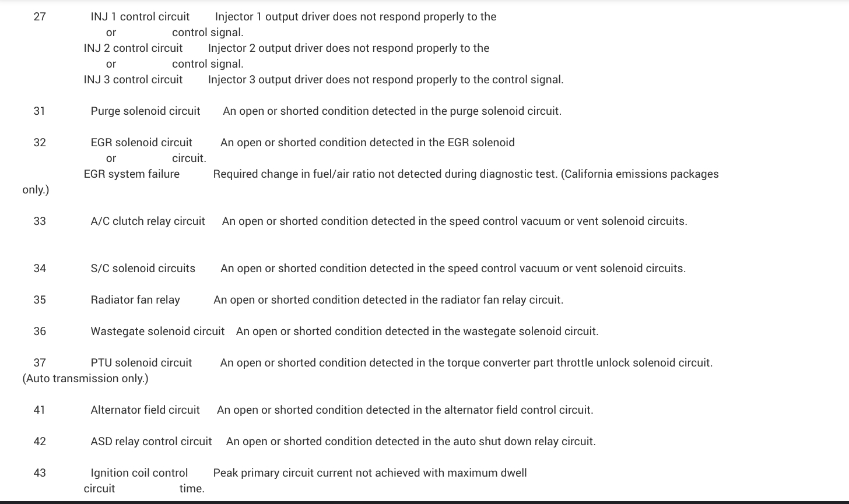Click the "EGR solenoid circuit" text
The height and width of the screenshot is (504, 849).
point(141,143)
